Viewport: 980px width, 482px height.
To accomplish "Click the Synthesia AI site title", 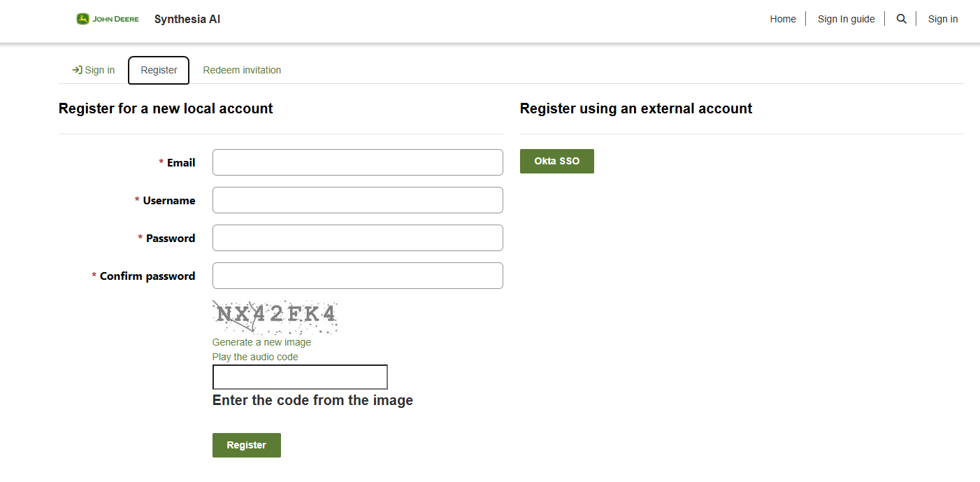I will (187, 19).
